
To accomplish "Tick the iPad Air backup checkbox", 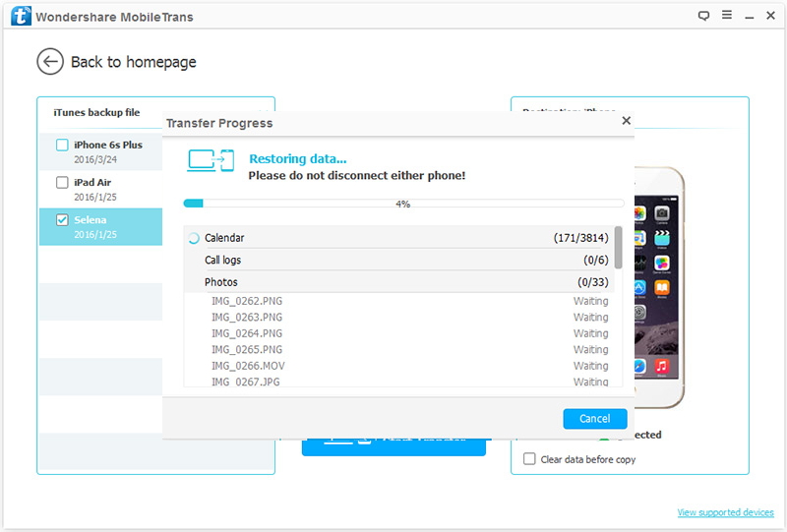I will (x=62, y=182).
